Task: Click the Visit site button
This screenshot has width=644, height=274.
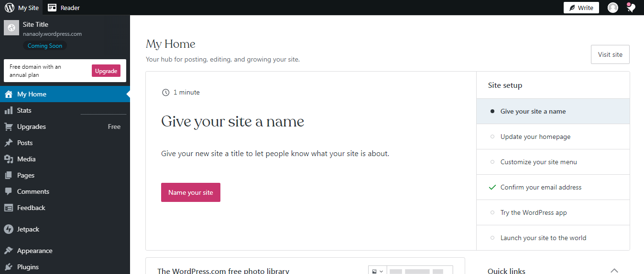Action: click(610, 54)
